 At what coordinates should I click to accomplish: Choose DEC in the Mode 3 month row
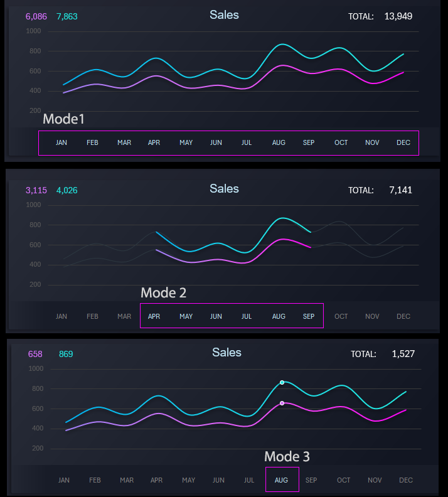click(406, 480)
